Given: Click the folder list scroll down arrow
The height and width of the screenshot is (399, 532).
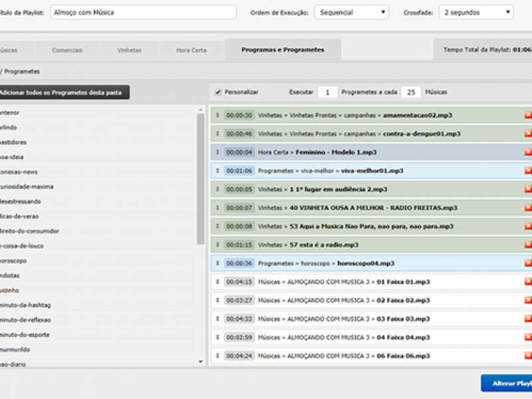Looking at the screenshot, I should click(x=201, y=362).
